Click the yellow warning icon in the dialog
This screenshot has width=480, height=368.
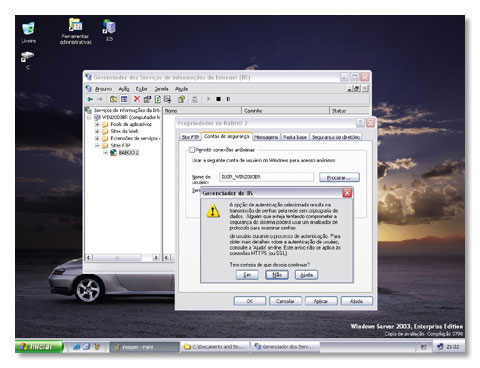click(x=213, y=211)
